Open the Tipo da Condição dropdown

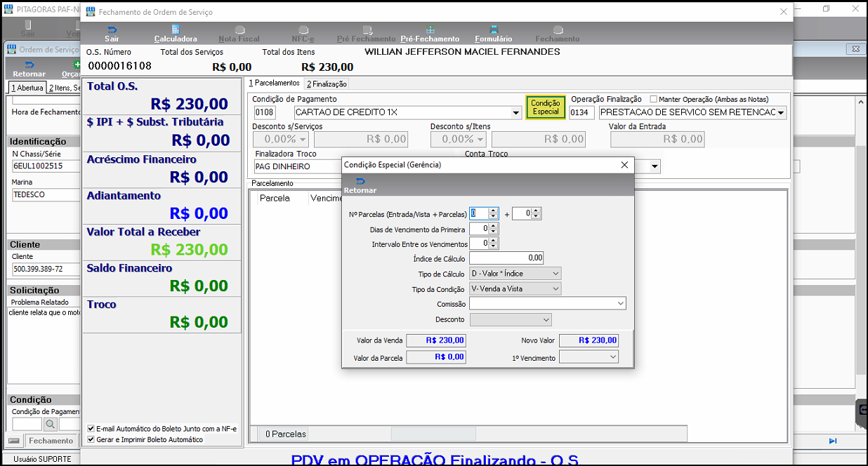click(x=555, y=289)
